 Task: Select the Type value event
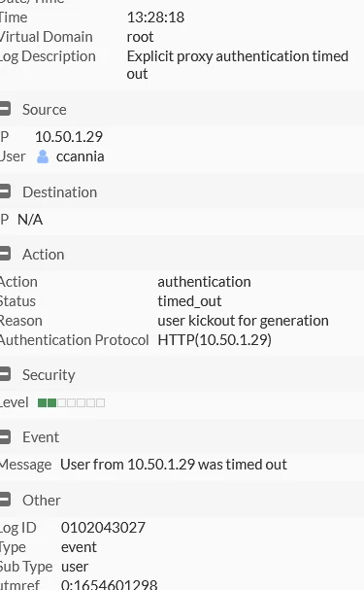tap(79, 547)
